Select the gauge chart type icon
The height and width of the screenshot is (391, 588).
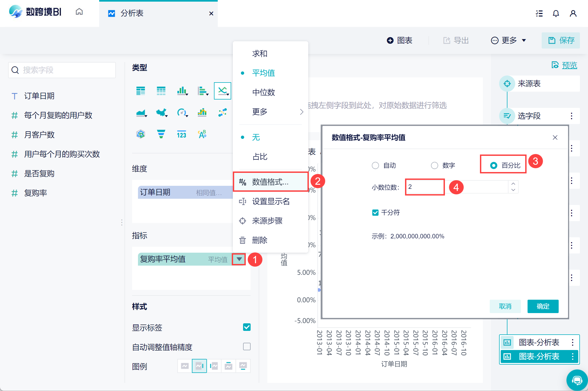click(182, 112)
